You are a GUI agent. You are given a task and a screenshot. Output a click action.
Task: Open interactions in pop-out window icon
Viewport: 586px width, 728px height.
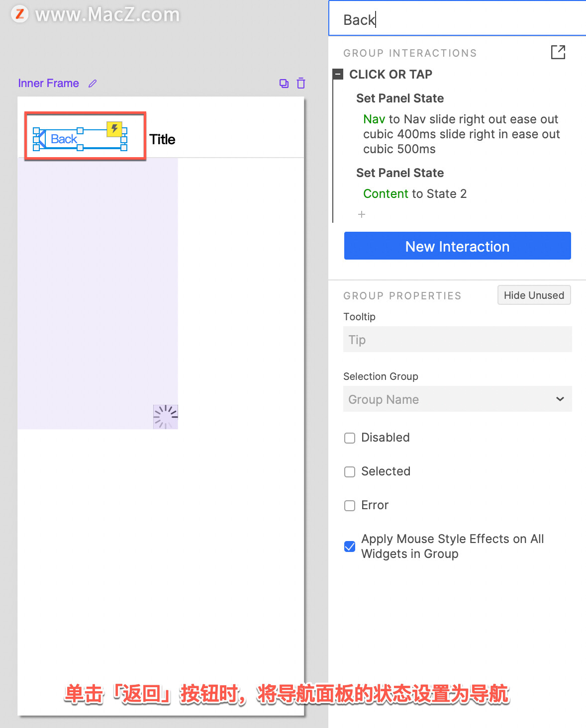point(558,52)
